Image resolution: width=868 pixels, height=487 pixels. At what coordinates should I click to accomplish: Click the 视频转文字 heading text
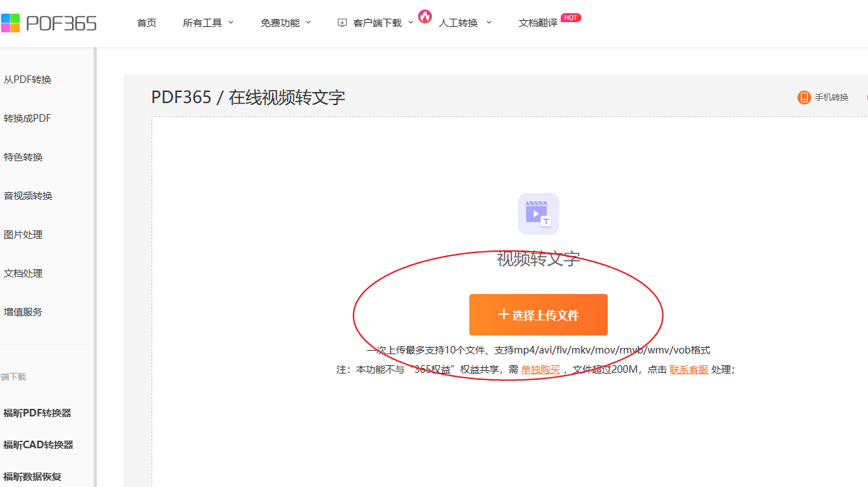(x=539, y=259)
